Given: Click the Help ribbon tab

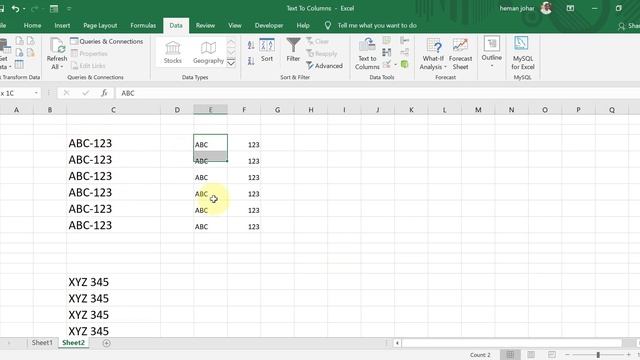Looking at the screenshot, I should (303, 25).
